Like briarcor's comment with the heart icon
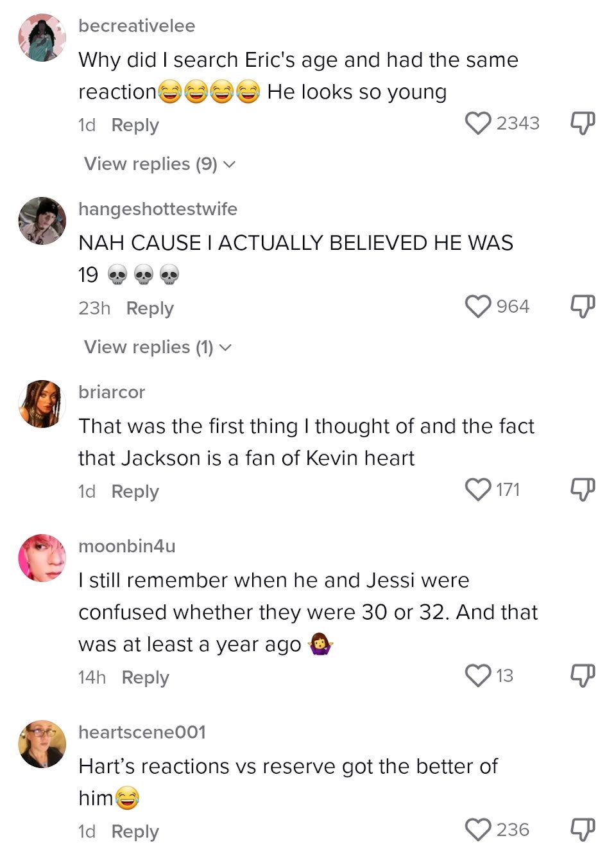The image size is (616, 856). click(x=477, y=489)
